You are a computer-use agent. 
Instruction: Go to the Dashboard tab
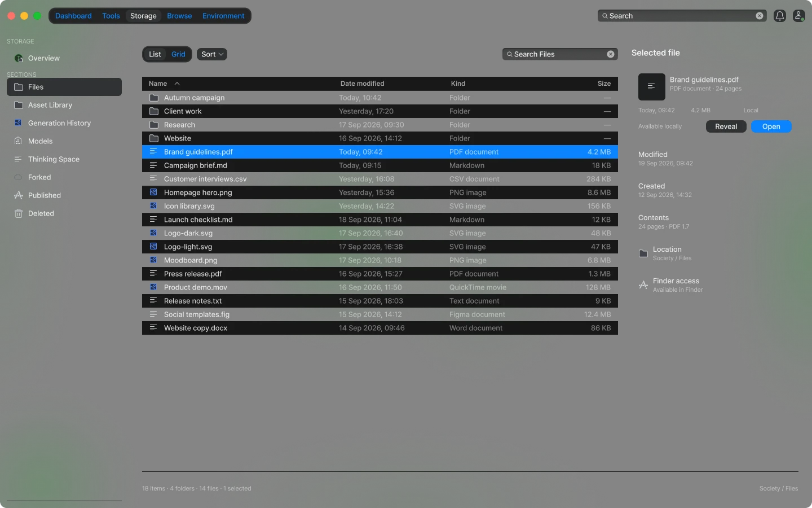pyautogui.click(x=73, y=16)
